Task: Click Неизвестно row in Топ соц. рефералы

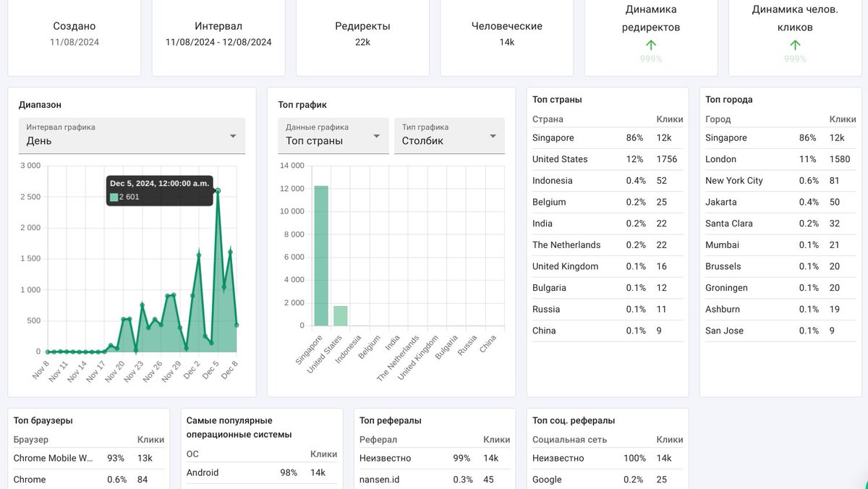Action: point(608,458)
